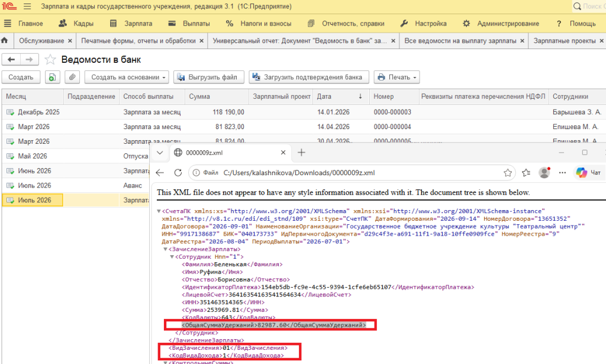The image size is (606, 364).
Task: Open the home start page icon
Action: tap(5, 41)
